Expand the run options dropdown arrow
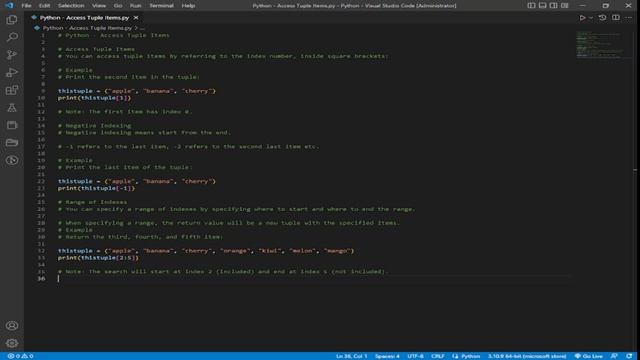The width and height of the screenshot is (640, 360). coord(591,18)
